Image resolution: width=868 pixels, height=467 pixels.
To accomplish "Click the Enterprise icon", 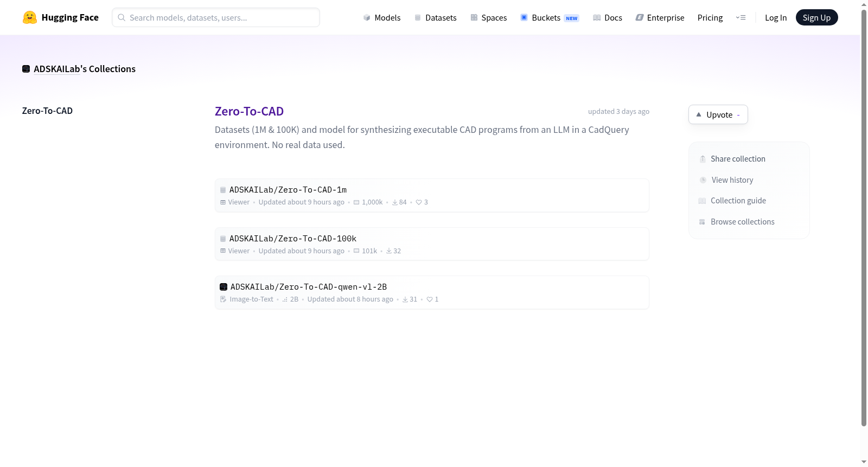I will (640, 17).
